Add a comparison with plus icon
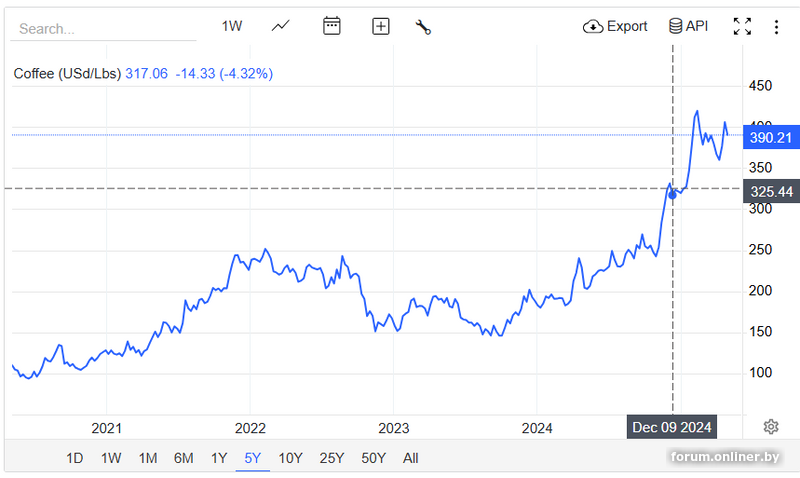This screenshot has width=800, height=478. point(381,27)
